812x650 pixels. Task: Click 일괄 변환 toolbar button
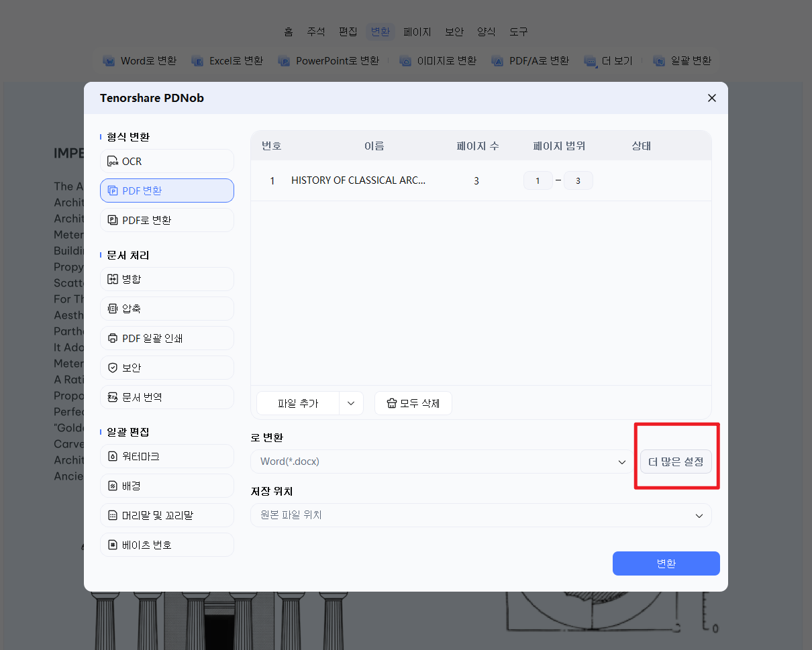pos(682,61)
